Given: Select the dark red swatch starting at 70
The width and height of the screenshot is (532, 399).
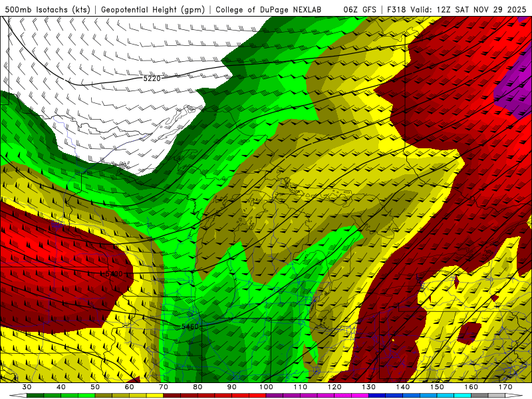Looking at the screenshot, I should [172, 396].
